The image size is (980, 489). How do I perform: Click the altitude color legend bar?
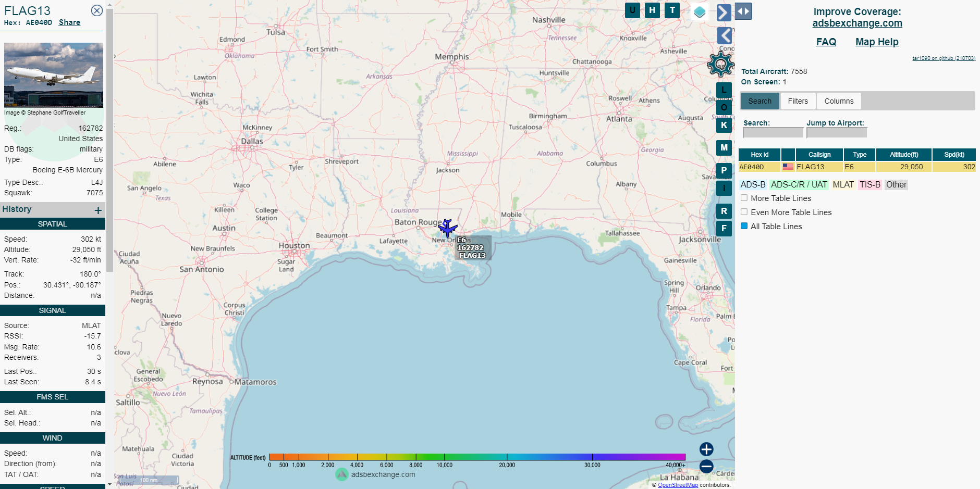tap(477, 457)
